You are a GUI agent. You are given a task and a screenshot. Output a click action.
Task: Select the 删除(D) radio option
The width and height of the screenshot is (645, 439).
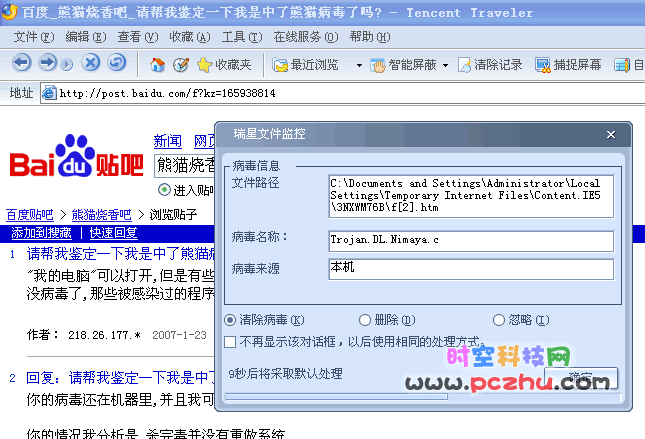pyautogui.click(x=364, y=320)
